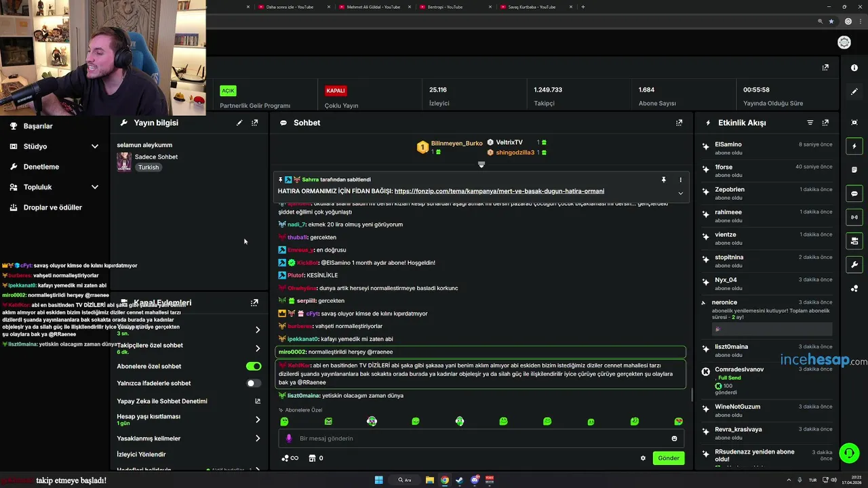The width and height of the screenshot is (868, 488).
Task: Open the fonzip.com donation link
Action: pos(499,191)
